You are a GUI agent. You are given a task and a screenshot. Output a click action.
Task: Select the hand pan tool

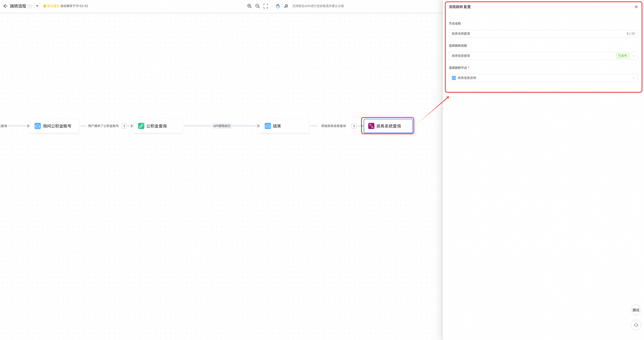(278, 6)
